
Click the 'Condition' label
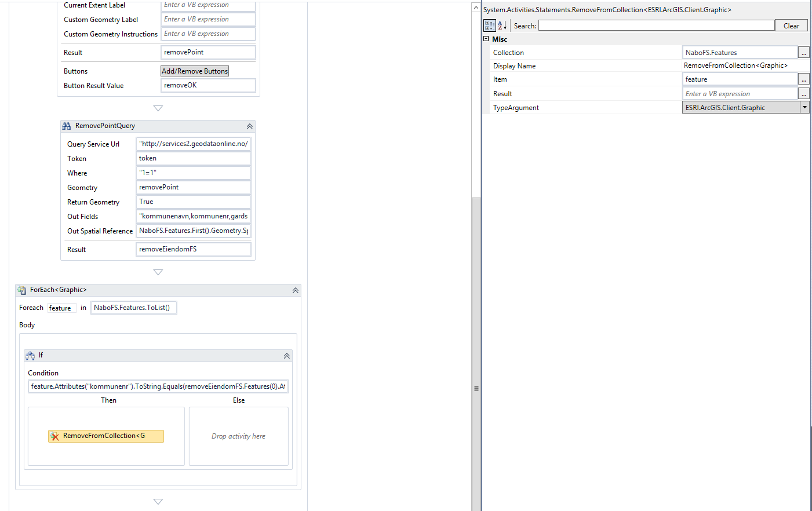click(43, 373)
